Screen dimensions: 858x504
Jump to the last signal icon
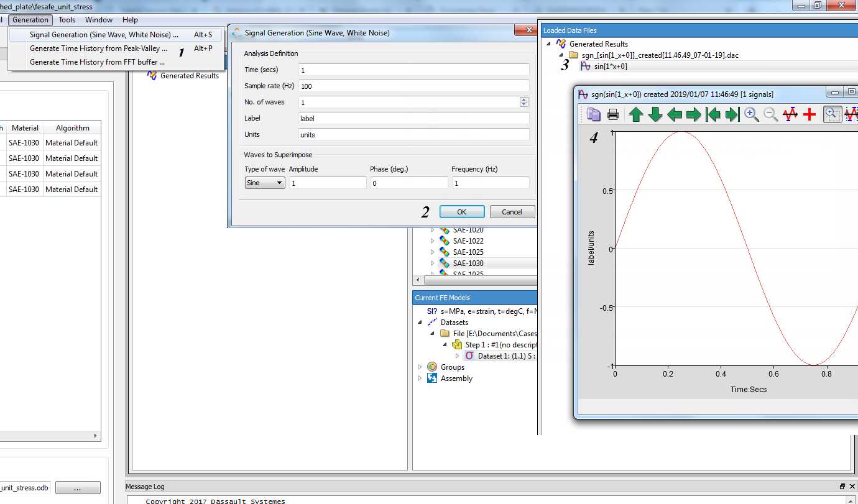(x=732, y=114)
